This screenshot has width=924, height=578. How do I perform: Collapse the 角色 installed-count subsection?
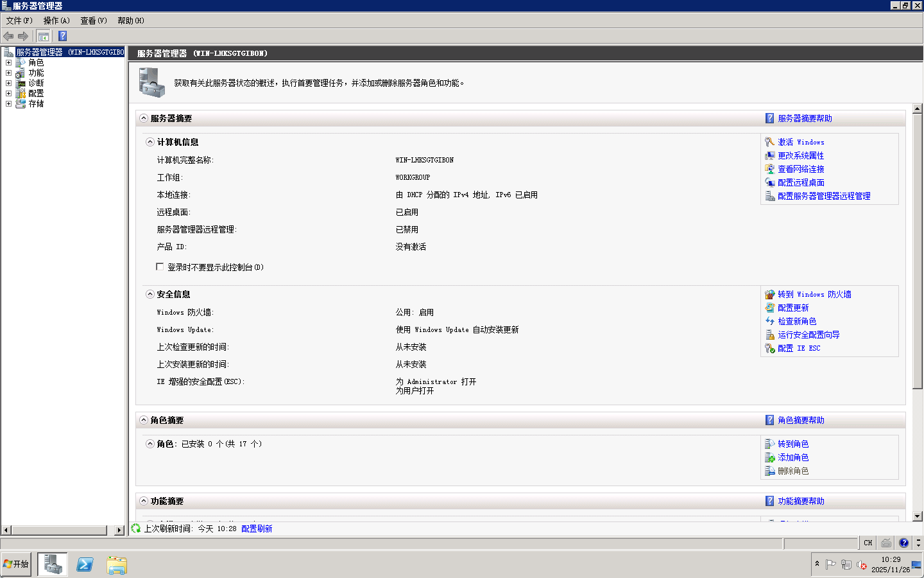tap(150, 444)
